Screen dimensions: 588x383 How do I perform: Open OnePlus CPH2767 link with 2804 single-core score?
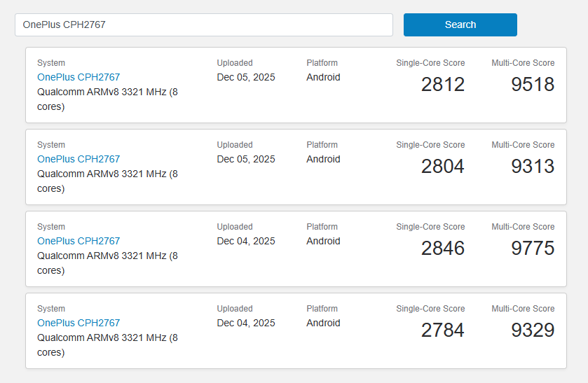(78, 159)
